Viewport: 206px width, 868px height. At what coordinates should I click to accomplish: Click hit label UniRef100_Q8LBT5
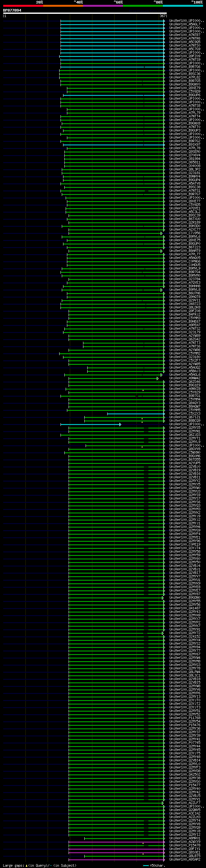coord(185,856)
